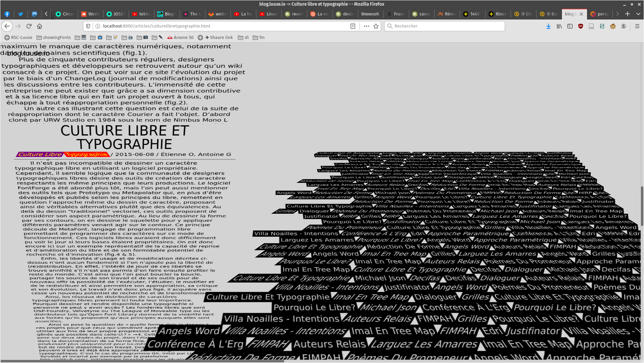Open the showingFonts bookmarks folder
Image resolution: width=644 pixels, height=363 pixels.
tap(54, 38)
